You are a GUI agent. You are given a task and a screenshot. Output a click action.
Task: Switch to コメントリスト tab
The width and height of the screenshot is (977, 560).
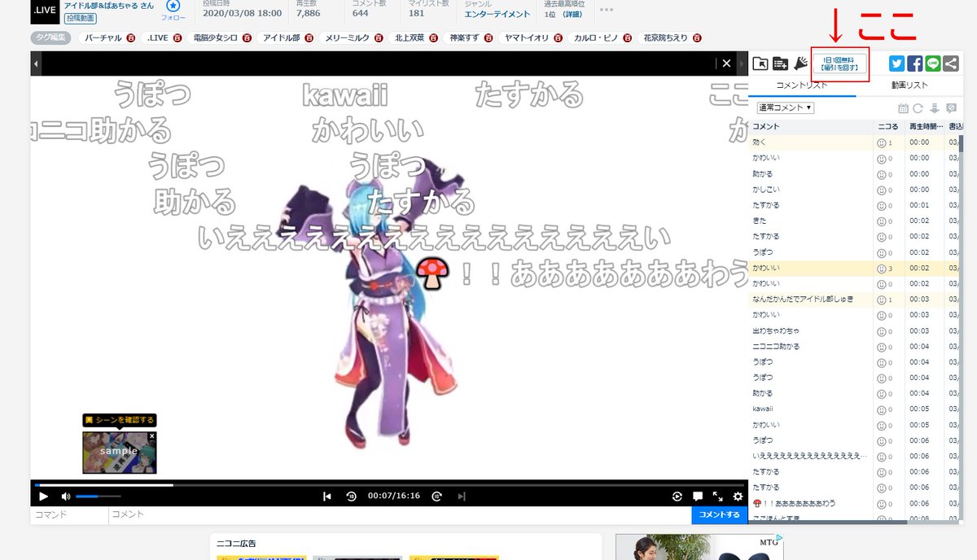(802, 85)
